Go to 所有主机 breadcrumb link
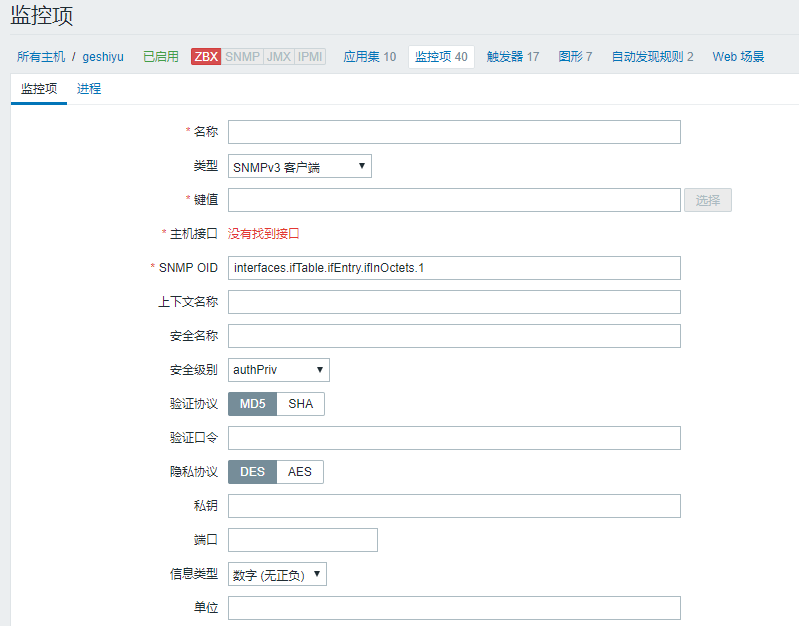 coord(41,57)
